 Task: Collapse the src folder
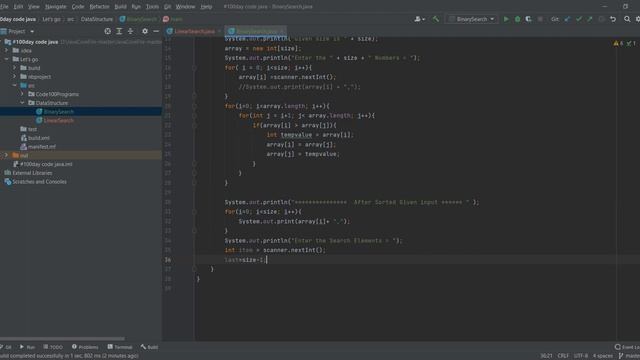pos(14,85)
